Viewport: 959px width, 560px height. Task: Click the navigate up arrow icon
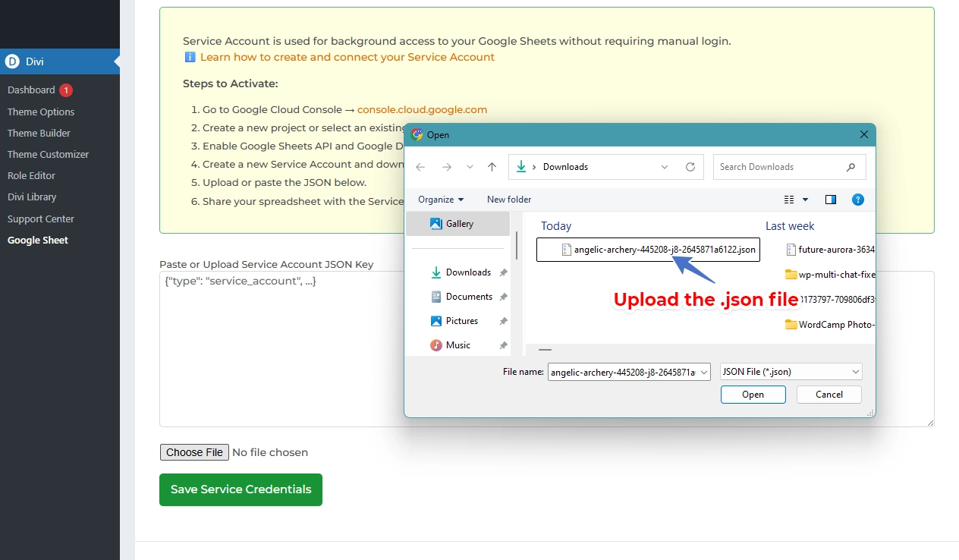tap(492, 166)
